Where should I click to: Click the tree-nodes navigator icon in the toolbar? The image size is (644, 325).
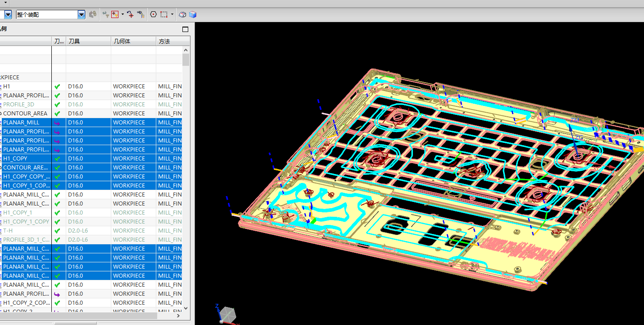pos(141,14)
